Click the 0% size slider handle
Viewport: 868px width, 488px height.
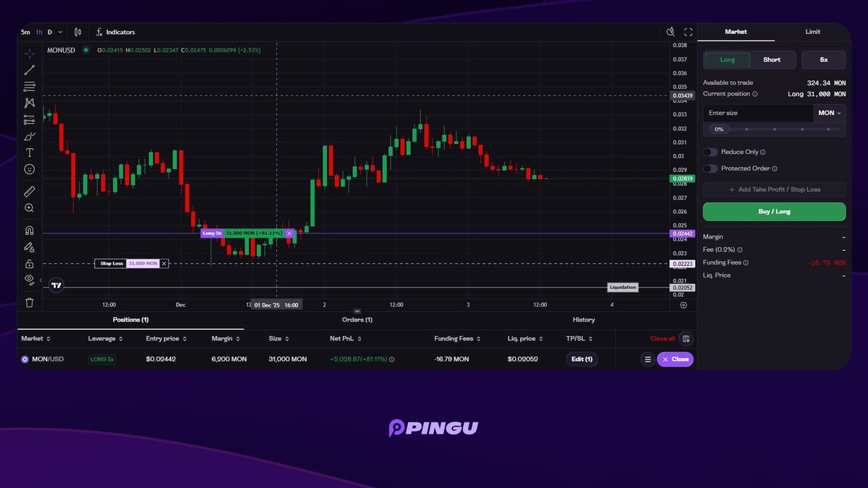click(x=719, y=129)
